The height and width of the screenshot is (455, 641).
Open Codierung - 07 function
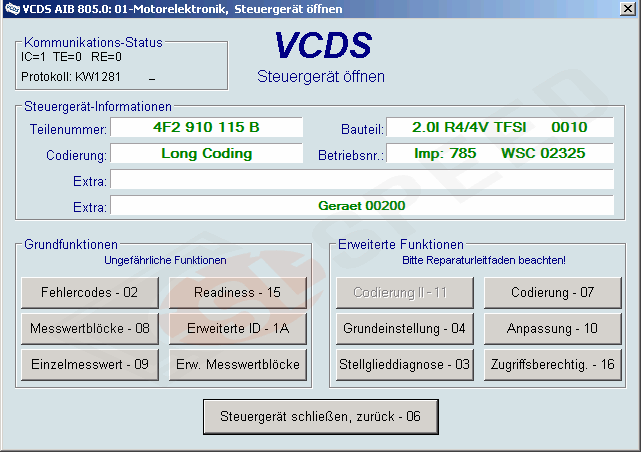[x=553, y=293]
